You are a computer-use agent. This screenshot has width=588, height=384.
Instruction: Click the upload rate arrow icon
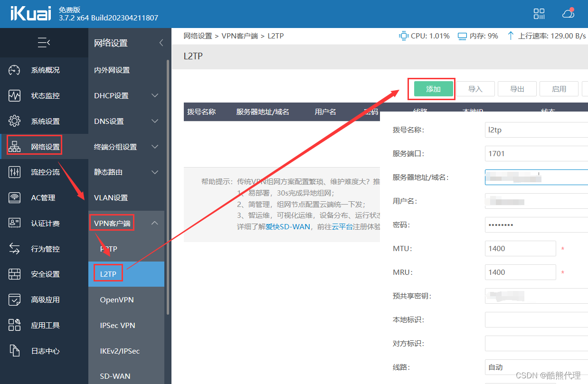[x=511, y=36]
